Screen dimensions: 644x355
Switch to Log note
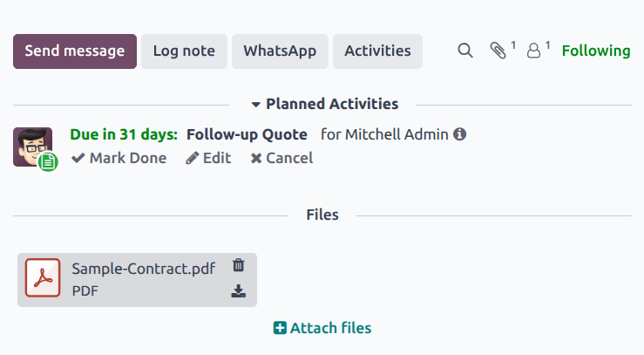point(184,51)
